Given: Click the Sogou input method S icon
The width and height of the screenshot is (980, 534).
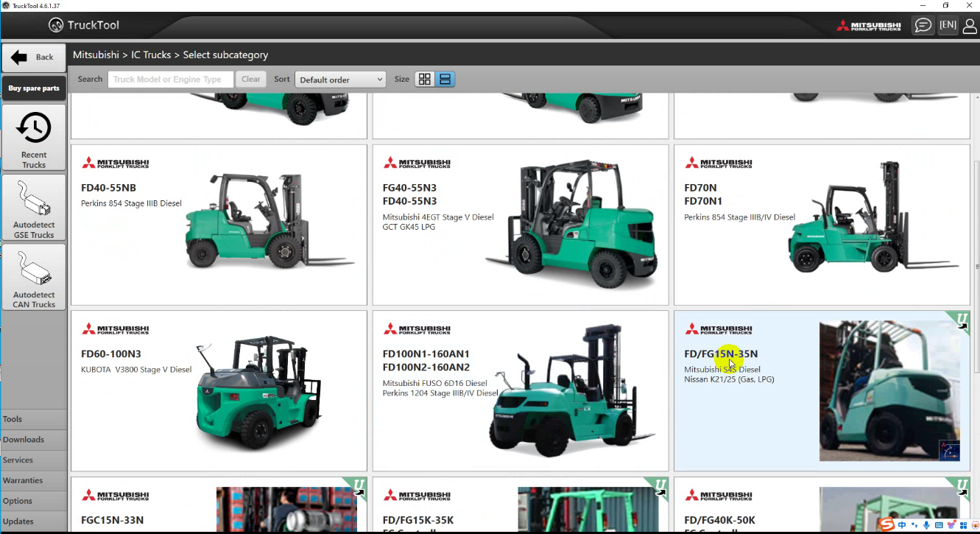Looking at the screenshot, I should (x=887, y=524).
